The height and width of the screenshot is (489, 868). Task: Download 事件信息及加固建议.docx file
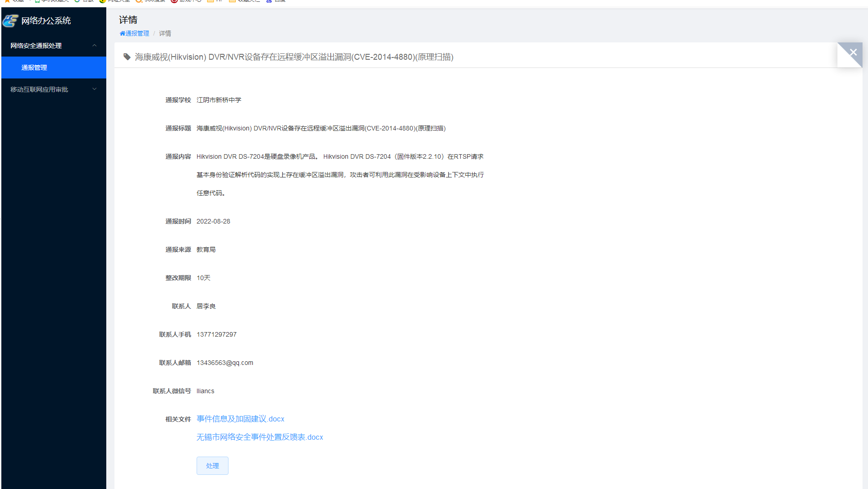(x=240, y=419)
